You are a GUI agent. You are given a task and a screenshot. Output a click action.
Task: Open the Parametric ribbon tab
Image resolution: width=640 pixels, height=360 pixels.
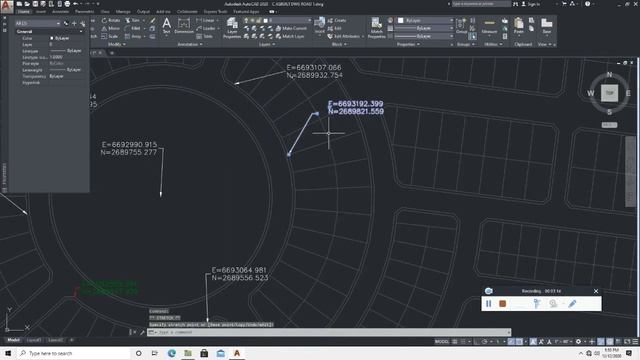[x=84, y=12]
